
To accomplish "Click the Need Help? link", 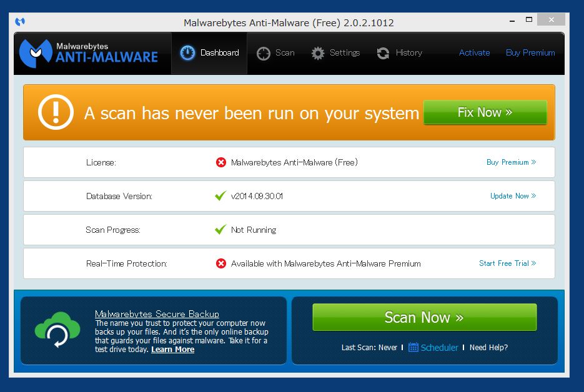I will point(488,347).
